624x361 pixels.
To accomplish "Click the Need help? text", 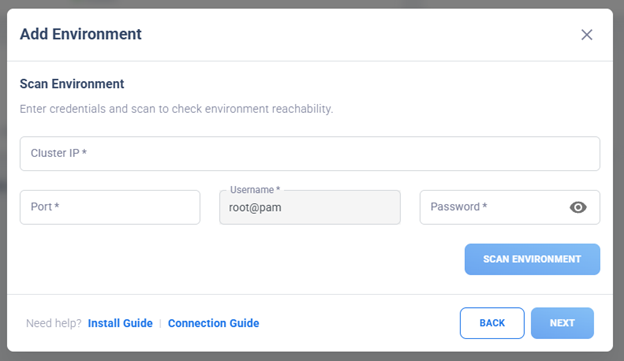I will coord(54,323).
